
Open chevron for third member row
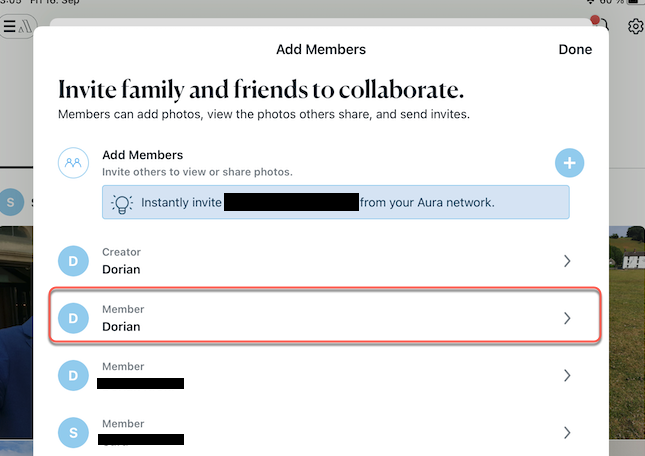click(x=567, y=375)
